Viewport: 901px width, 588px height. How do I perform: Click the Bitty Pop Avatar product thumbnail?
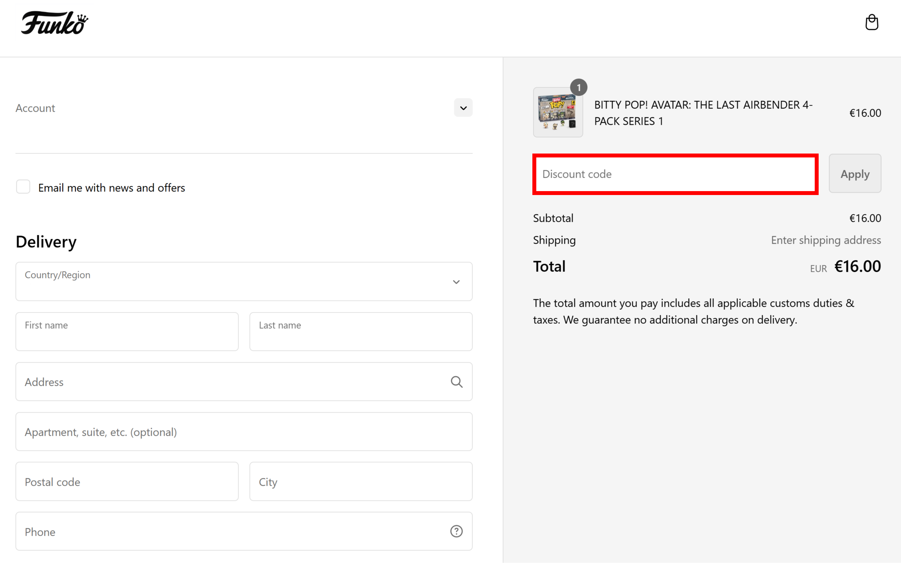click(x=558, y=112)
